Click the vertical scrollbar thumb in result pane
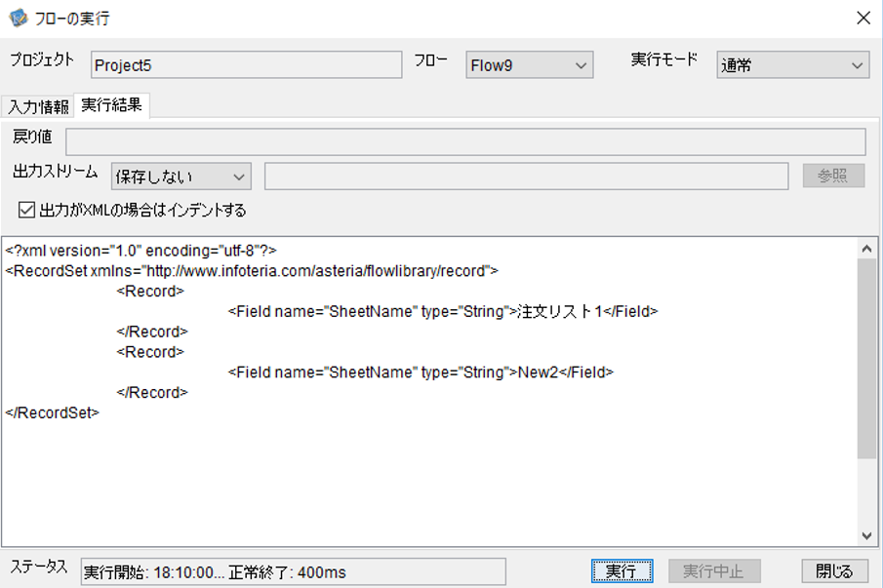Image resolution: width=883 pixels, height=588 pixels. (866, 359)
